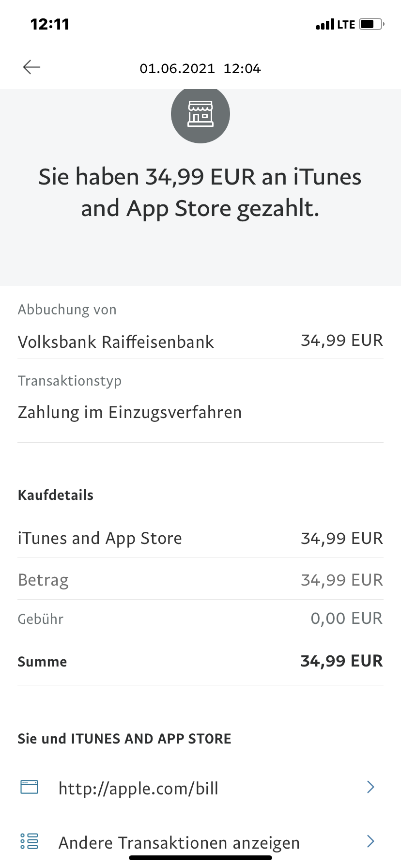Tap the back arrow icon
Screen dimensions: 401x868
pyautogui.click(x=31, y=67)
